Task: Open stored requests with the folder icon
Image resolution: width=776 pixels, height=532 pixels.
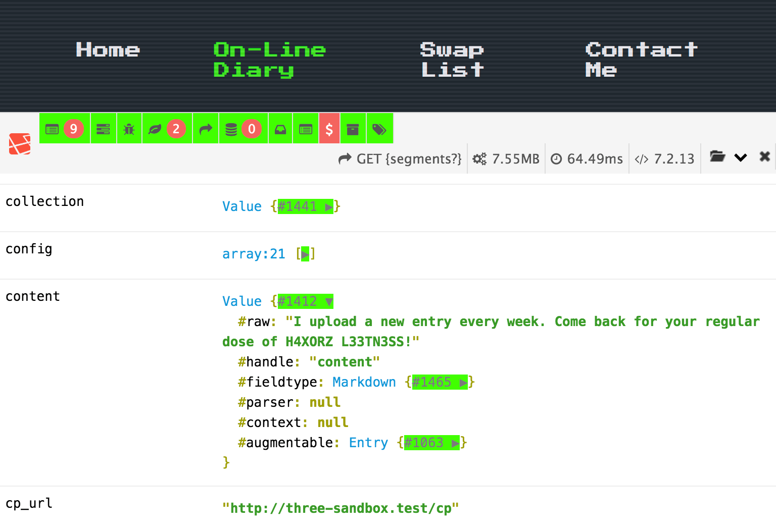Action: pos(718,157)
